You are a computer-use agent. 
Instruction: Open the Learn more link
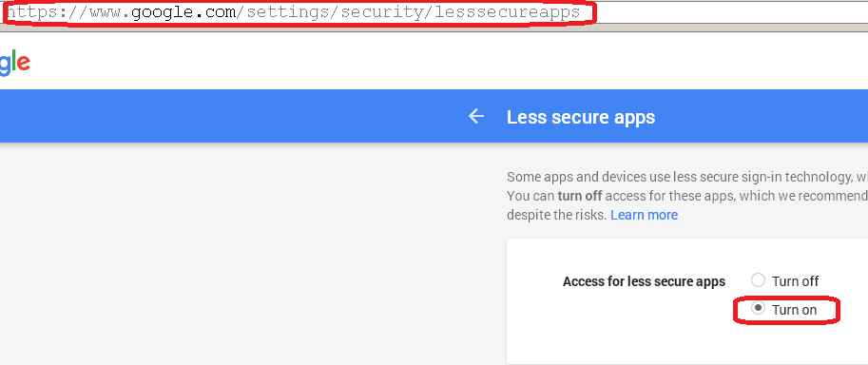644,215
